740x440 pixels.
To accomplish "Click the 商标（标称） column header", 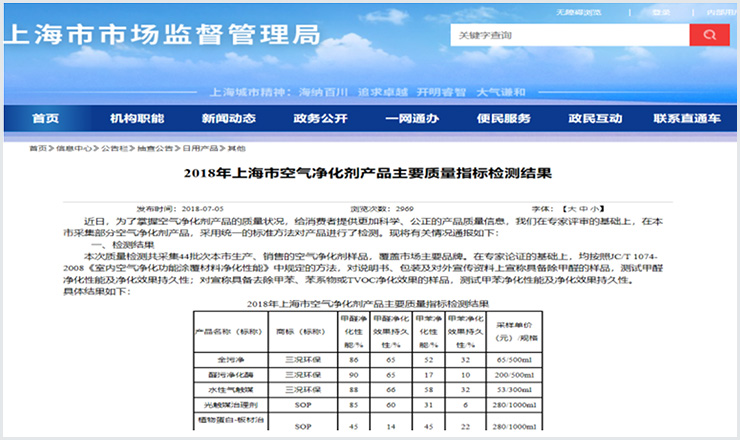I will [301, 331].
